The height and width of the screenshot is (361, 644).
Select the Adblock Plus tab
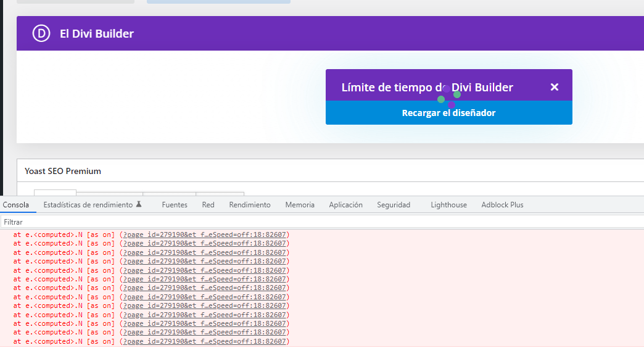click(x=502, y=204)
